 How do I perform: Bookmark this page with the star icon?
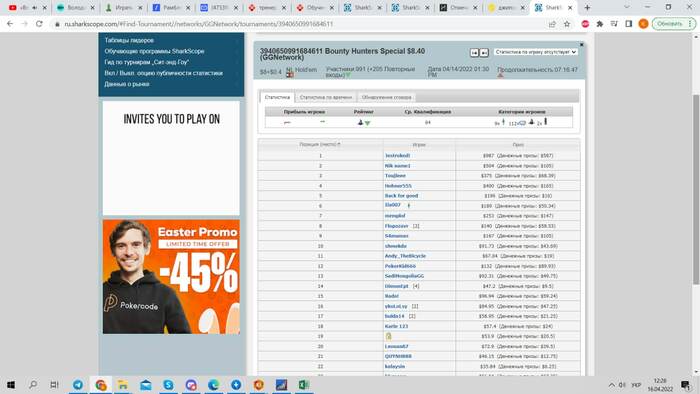point(567,24)
